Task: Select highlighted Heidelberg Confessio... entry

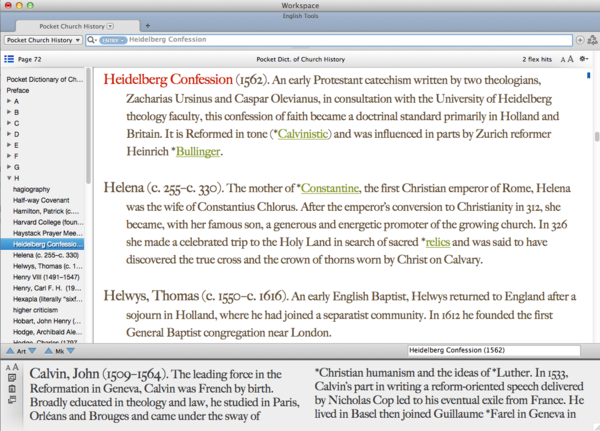Action: [42, 244]
